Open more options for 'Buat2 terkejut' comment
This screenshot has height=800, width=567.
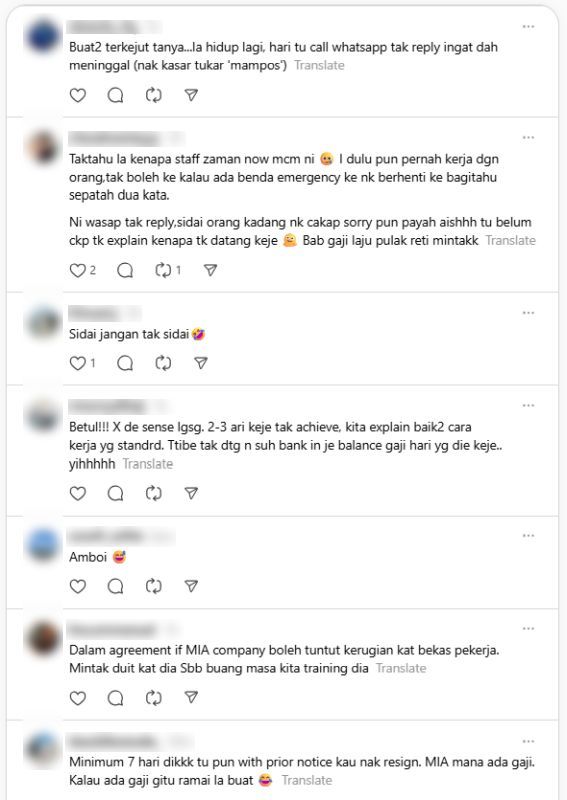(528, 26)
